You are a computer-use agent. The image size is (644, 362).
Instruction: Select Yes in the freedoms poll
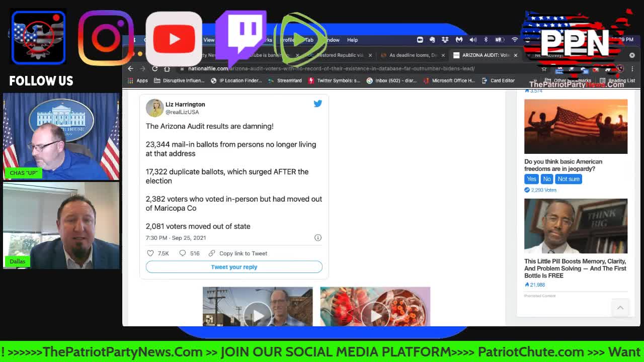531,179
